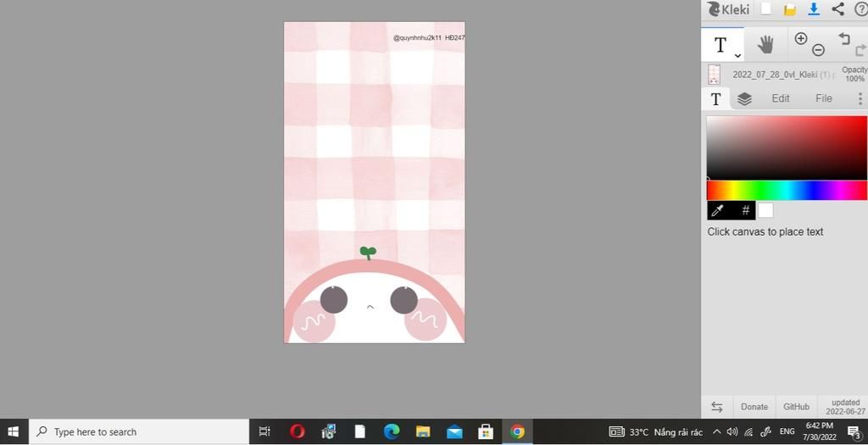This screenshot has width=868, height=445.
Task: Open the hex color input with #
Action: (x=746, y=210)
